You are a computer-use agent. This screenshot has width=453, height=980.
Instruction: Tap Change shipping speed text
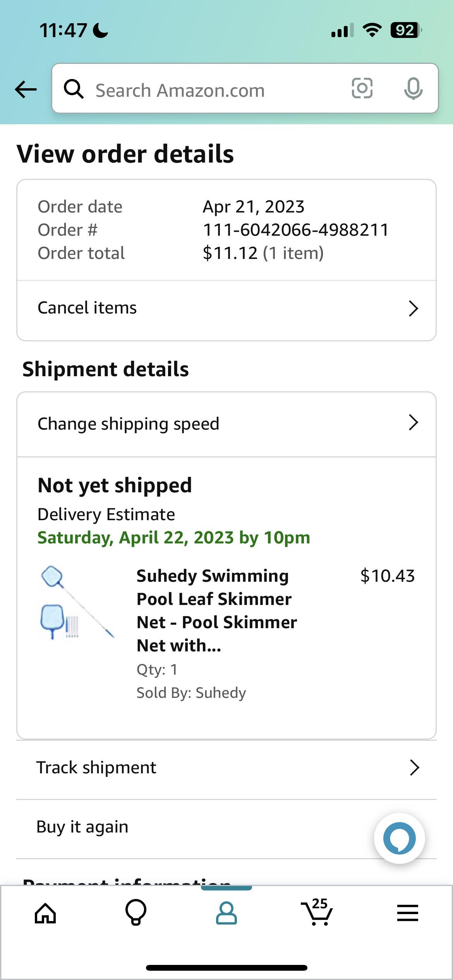click(128, 424)
